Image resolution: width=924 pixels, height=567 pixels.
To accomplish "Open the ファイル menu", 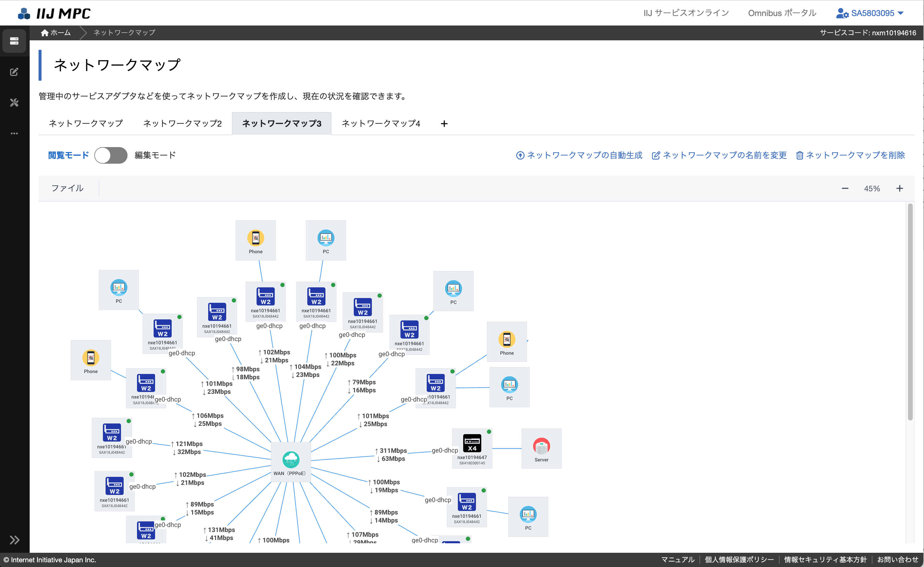I will 68,188.
